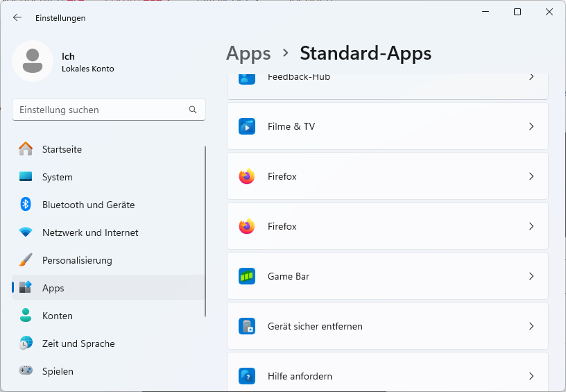
Task: Navigate back with the arrow button
Action: (x=17, y=18)
